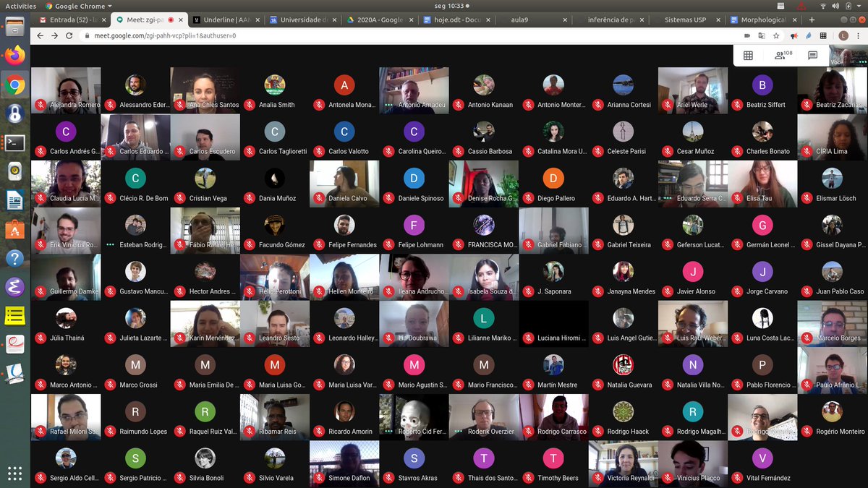The image size is (868, 488).
Task: Open the Chrome profile avatar L
Action: click(x=843, y=35)
